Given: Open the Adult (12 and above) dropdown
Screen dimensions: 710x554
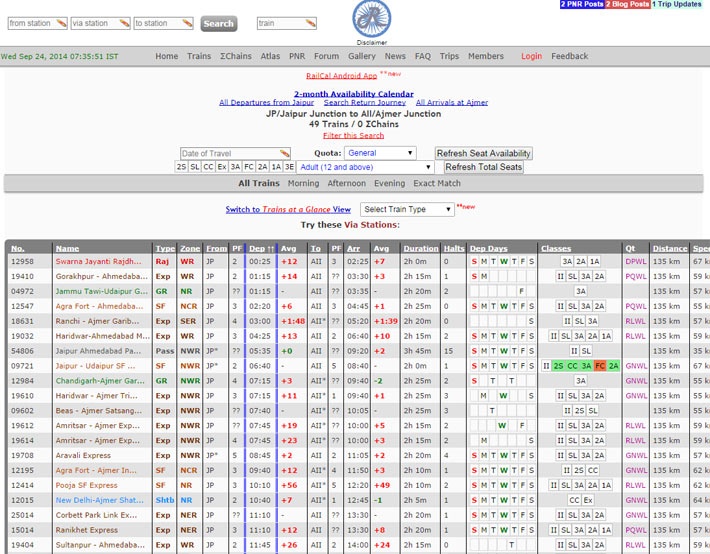Looking at the screenshot, I should 365,167.
